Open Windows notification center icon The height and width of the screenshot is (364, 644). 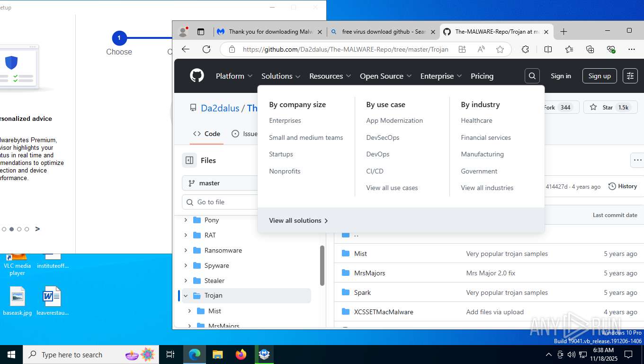[628, 354]
